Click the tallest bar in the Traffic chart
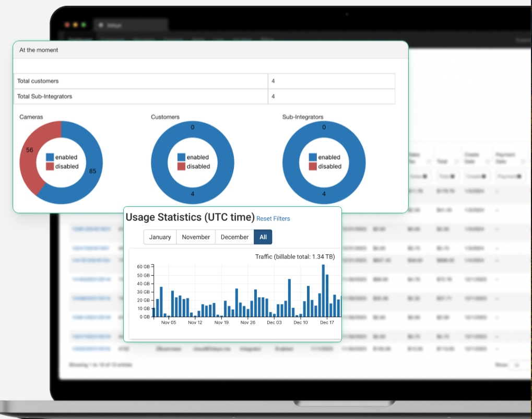The image size is (532, 419). (x=323, y=290)
